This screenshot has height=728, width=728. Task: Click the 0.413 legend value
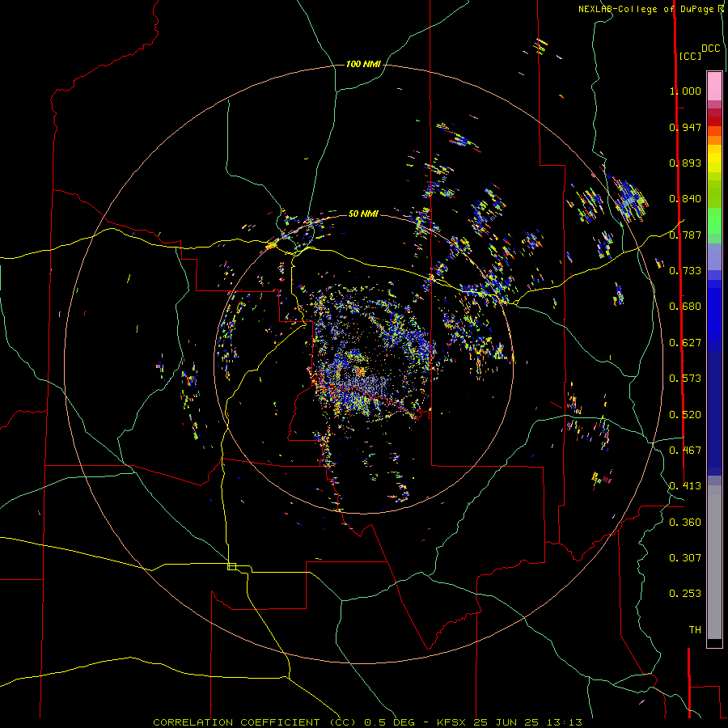pos(685,486)
